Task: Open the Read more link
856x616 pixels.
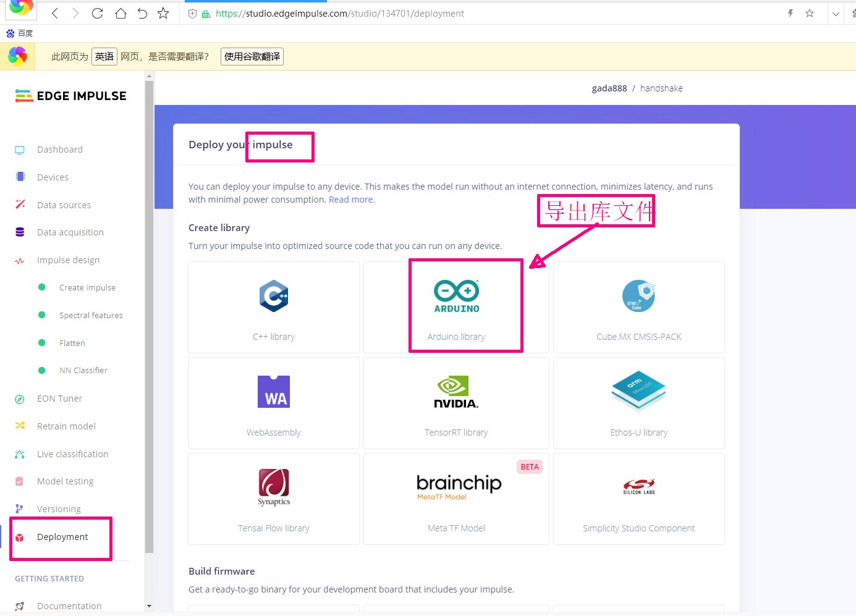Action: coord(350,200)
